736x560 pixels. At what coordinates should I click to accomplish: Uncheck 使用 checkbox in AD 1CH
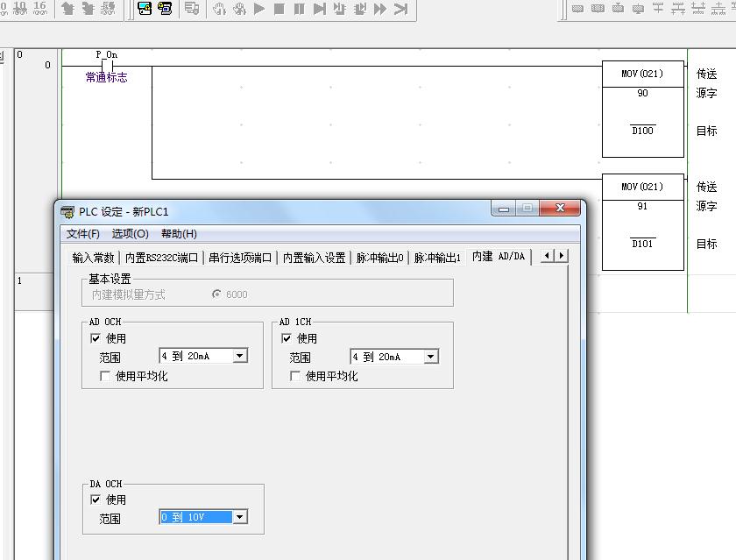click(x=287, y=338)
